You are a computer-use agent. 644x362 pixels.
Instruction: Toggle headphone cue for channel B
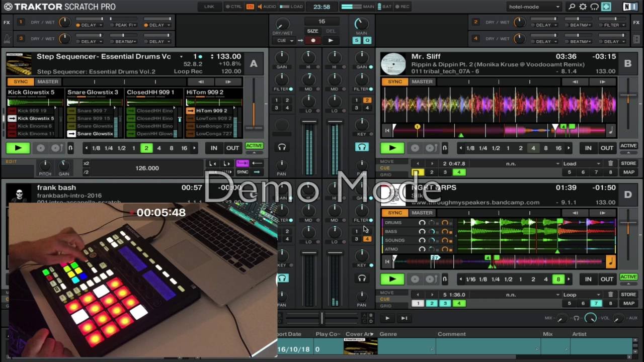(x=361, y=147)
